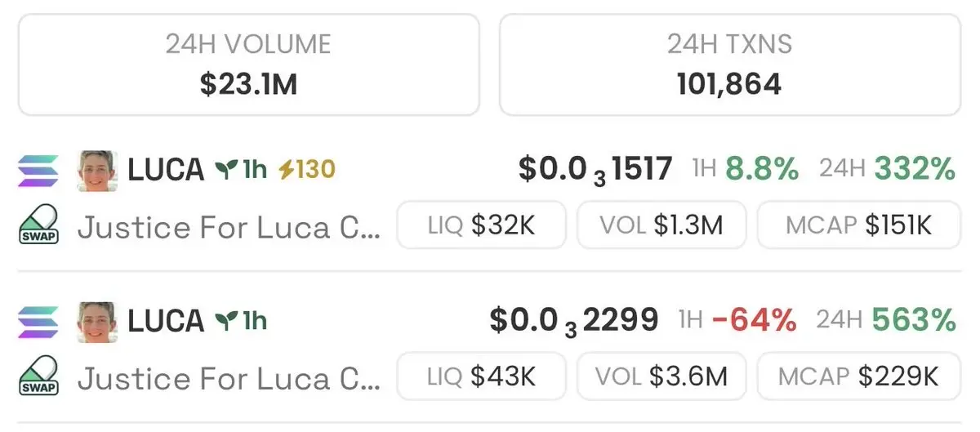Open first Justice For Luca token name
This screenshot has height=432, width=980.
(x=229, y=226)
